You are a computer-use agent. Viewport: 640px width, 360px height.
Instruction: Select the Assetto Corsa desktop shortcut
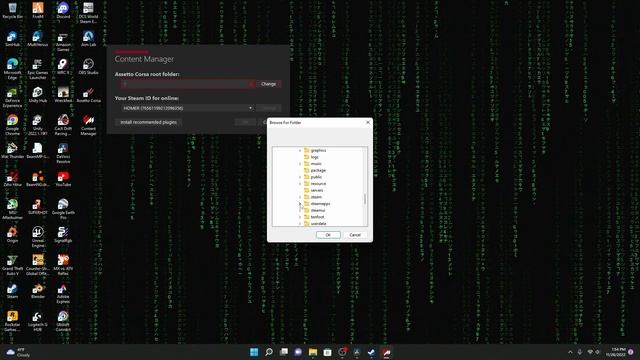pos(88,95)
